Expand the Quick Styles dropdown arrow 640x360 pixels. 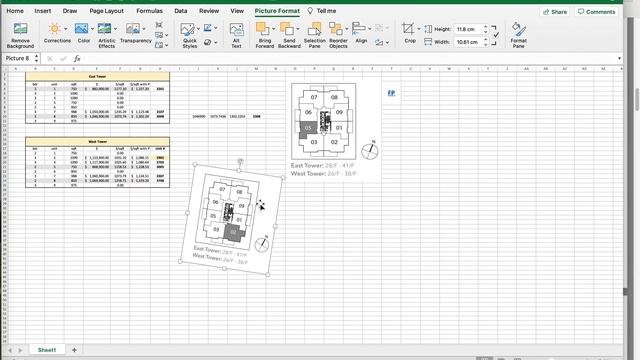pyautogui.click(x=198, y=29)
